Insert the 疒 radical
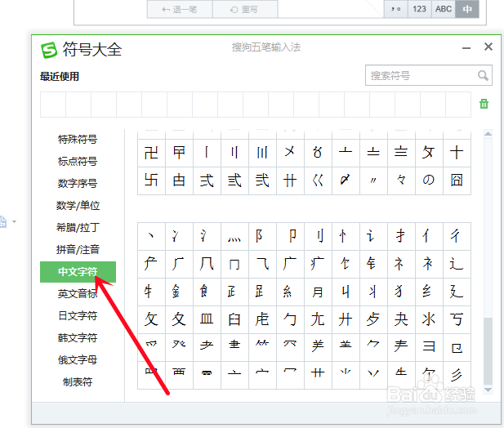Viewport: 504px width, 428px height. (318, 264)
